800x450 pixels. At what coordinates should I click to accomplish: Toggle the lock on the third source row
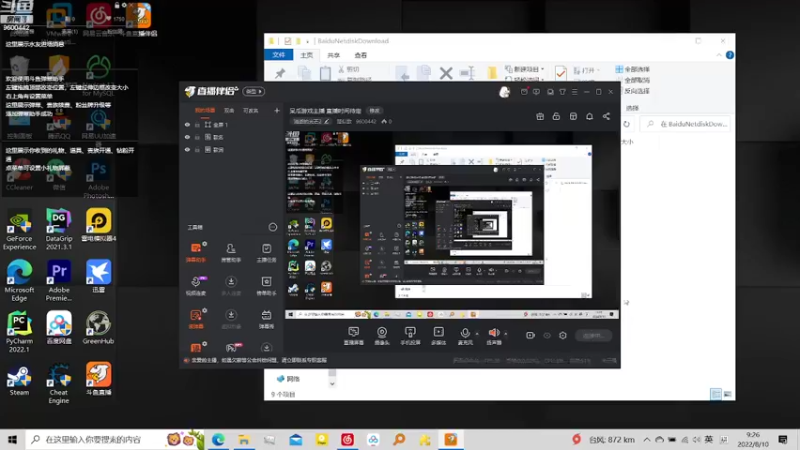pos(197,150)
